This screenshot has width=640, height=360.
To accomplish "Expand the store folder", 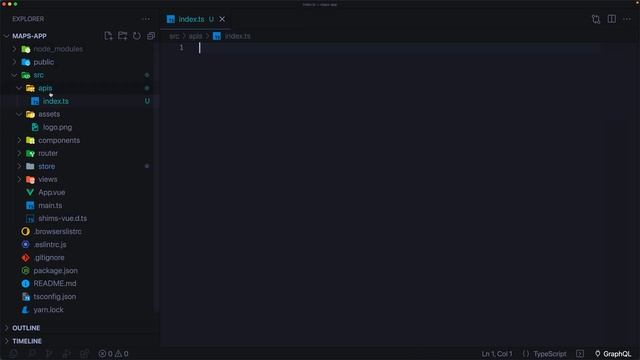I will (x=19, y=167).
